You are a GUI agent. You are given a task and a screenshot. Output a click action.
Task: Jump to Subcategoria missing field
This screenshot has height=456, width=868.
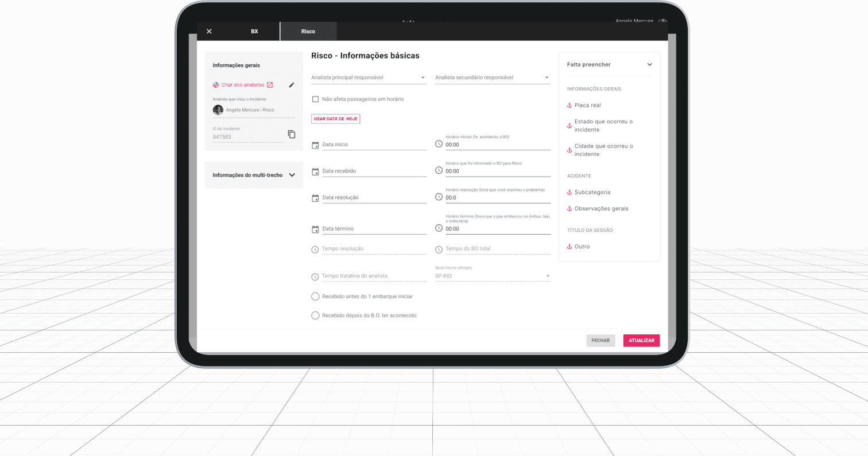(592, 193)
